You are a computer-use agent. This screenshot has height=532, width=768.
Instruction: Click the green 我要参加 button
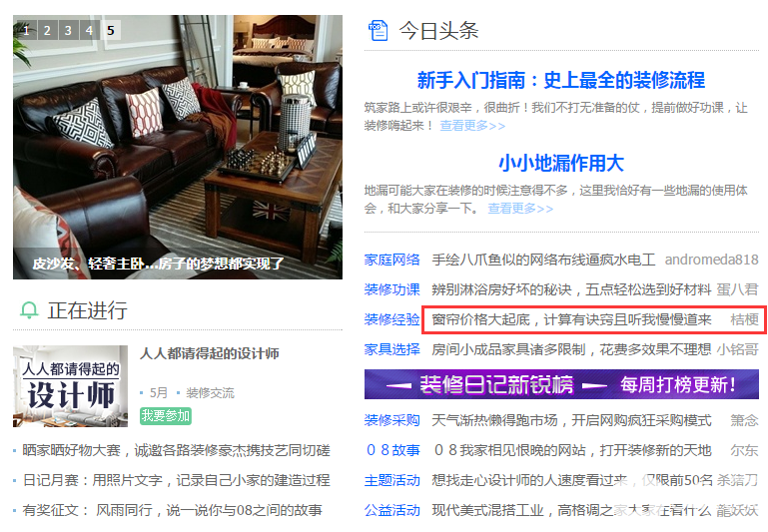pos(166,415)
